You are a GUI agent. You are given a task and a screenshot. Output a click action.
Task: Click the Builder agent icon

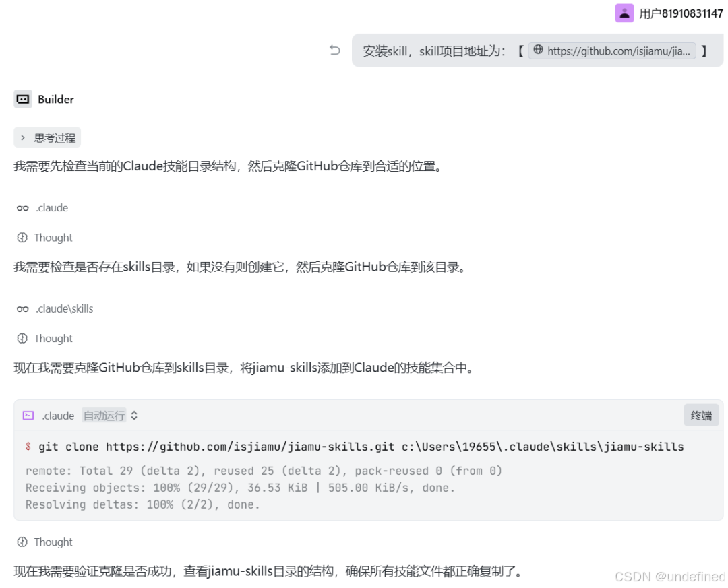[x=23, y=99]
